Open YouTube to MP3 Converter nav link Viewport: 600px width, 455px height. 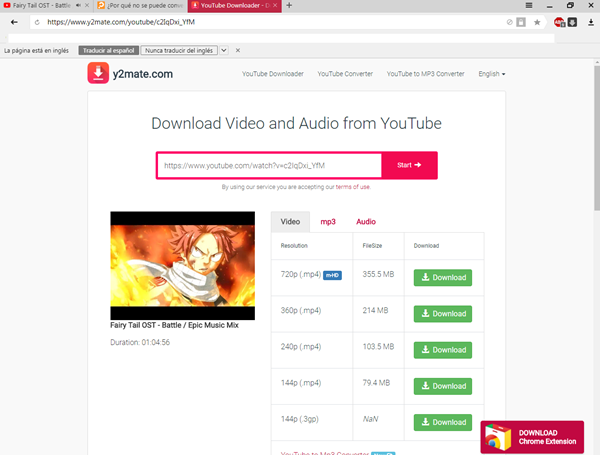click(x=426, y=74)
